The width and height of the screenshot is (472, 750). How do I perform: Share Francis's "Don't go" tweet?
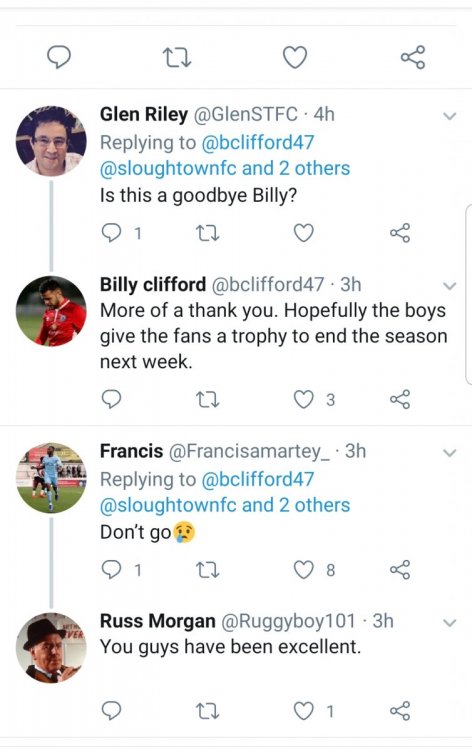coord(400,570)
